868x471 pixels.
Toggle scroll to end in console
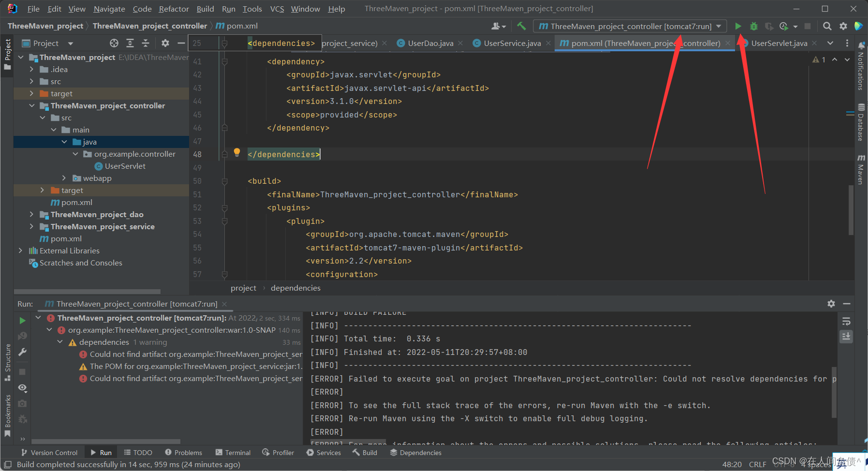coord(846,337)
